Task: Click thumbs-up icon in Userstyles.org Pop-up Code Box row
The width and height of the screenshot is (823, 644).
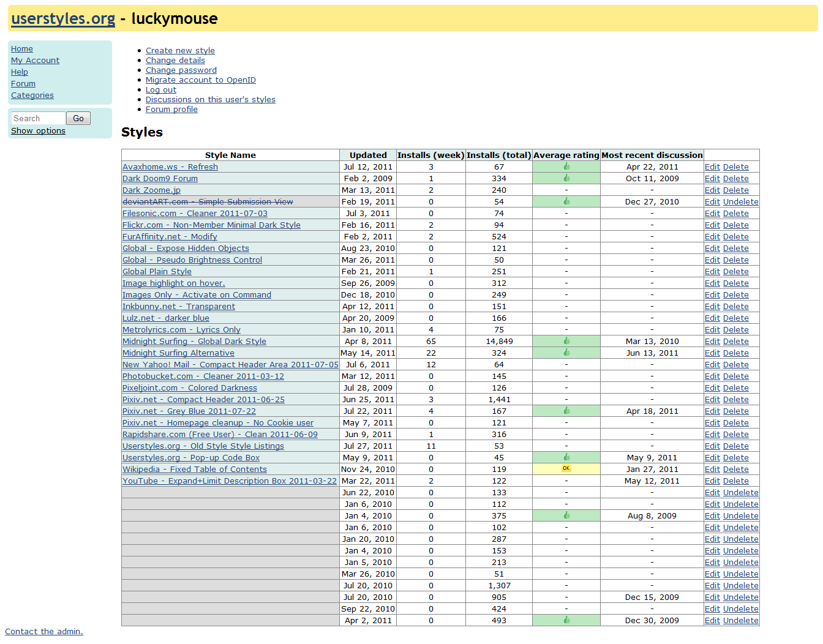Action: pyautogui.click(x=566, y=457)
